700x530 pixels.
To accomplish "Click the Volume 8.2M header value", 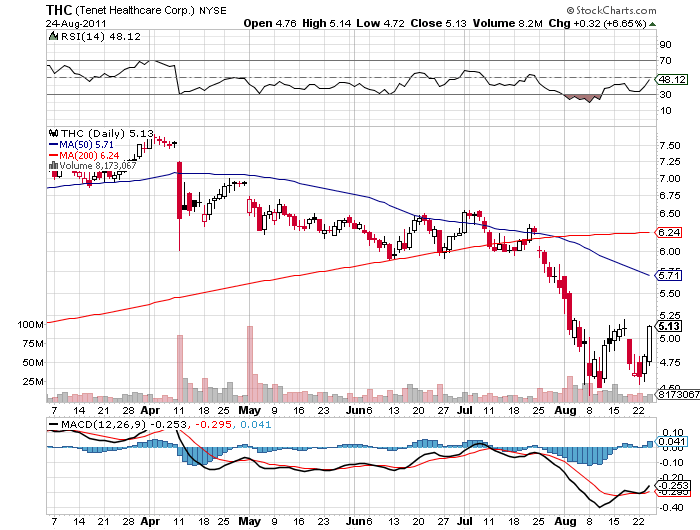I will pos(508,23).
